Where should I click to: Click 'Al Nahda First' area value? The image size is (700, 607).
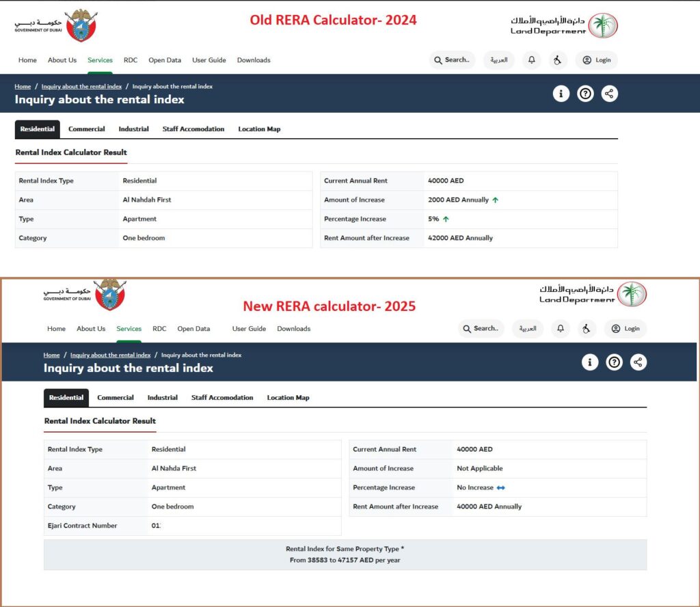click(x=174, y=469)
